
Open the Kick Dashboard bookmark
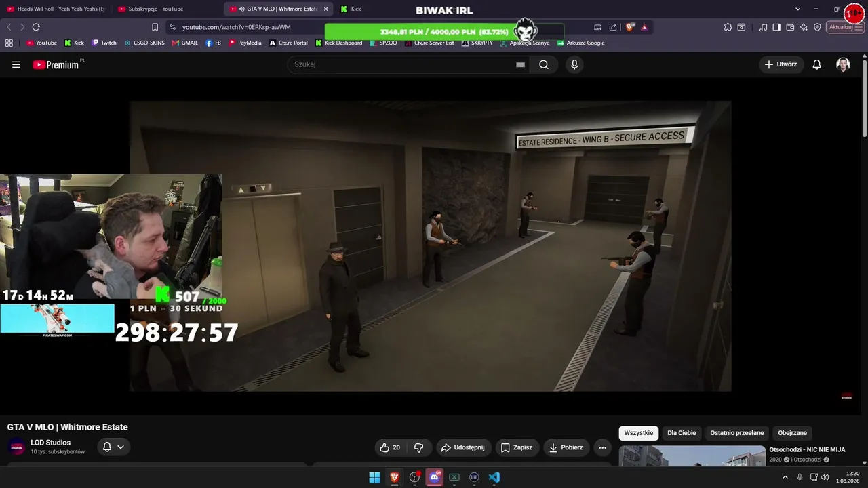pyautogui.click(x=339, y=43)
